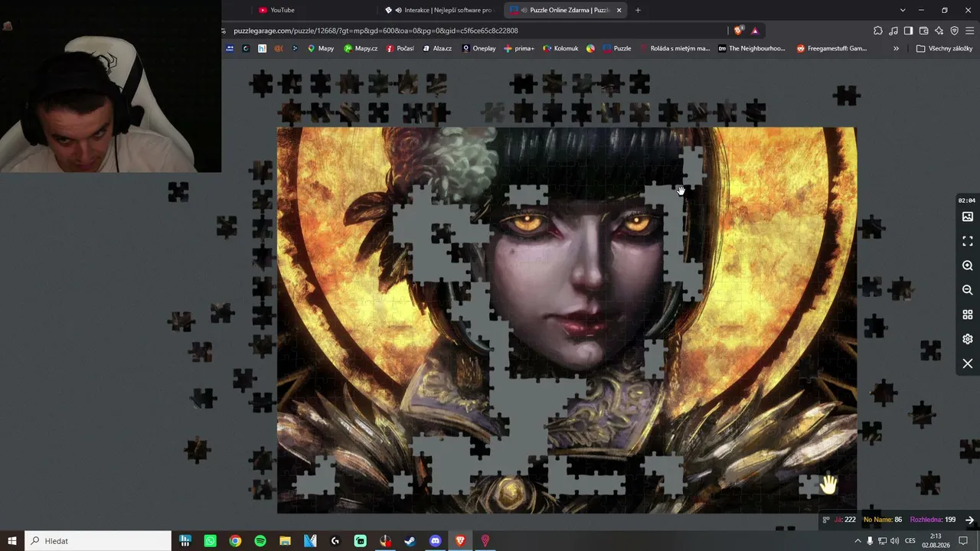Click the 'No Name: 86' score

click(x=883, y=520)
